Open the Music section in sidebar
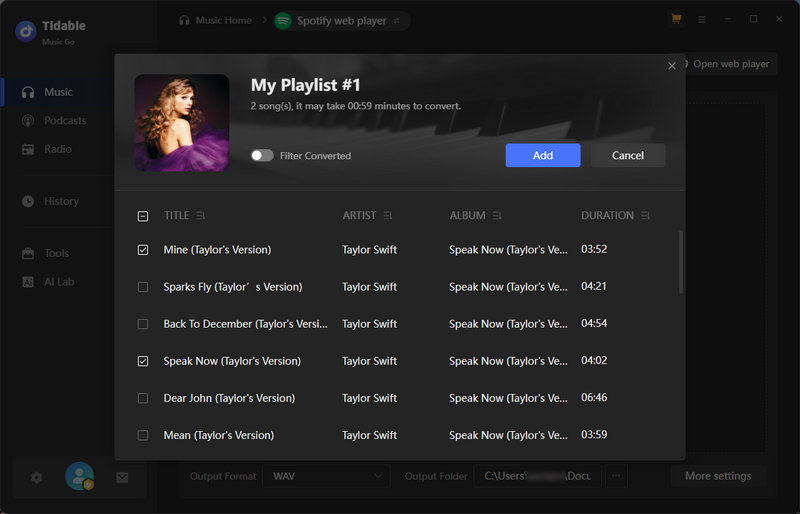Viewport: 800px width, 514px height. pos(57,92)
